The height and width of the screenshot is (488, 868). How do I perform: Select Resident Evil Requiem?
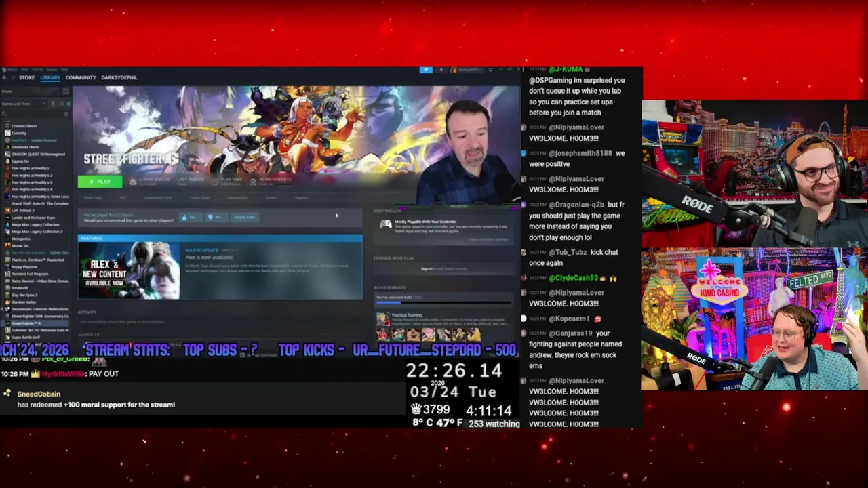click(31, 274)
